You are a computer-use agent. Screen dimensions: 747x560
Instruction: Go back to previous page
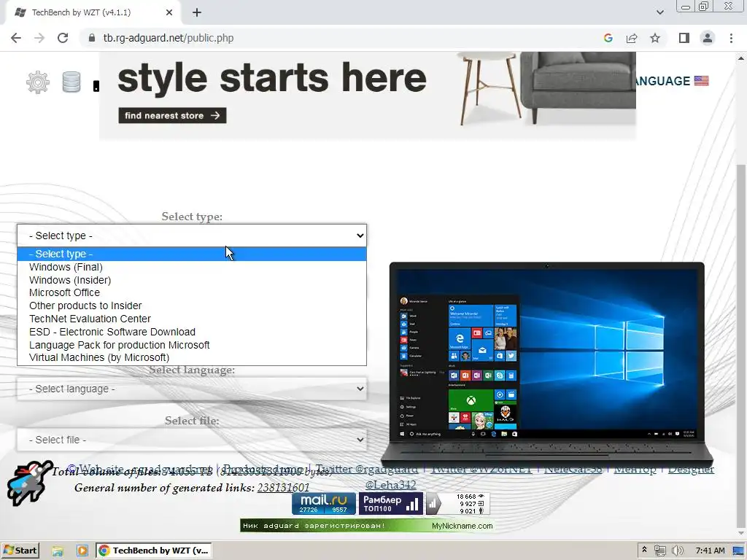pyautogui.click(x=16, y=38)
